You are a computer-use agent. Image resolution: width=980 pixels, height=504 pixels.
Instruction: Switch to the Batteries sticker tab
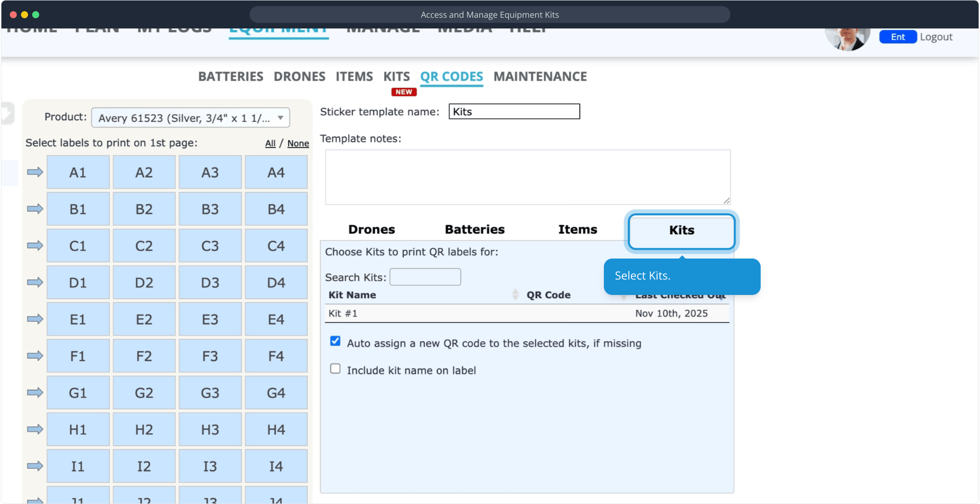475,230
